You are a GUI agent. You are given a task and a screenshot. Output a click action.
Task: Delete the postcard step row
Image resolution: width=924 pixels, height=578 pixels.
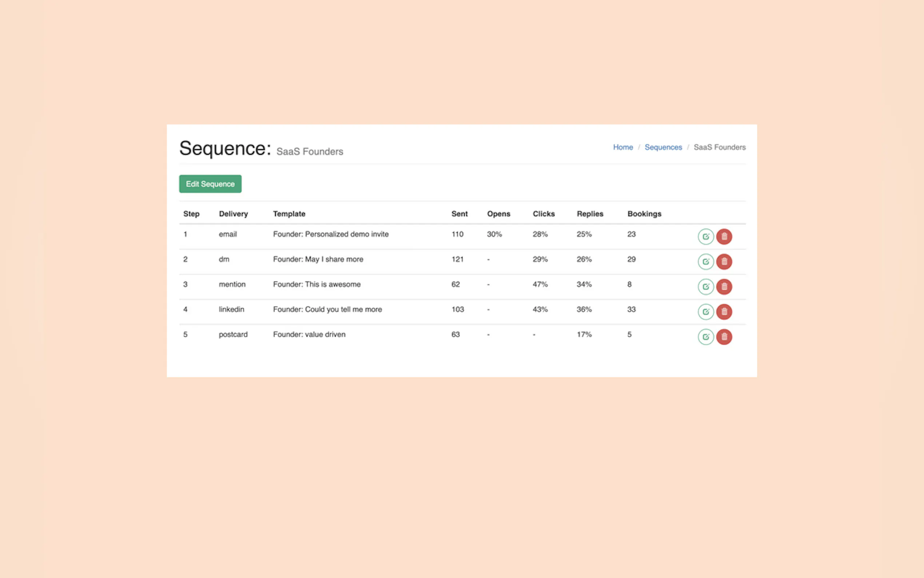click(x=724, y=337)
